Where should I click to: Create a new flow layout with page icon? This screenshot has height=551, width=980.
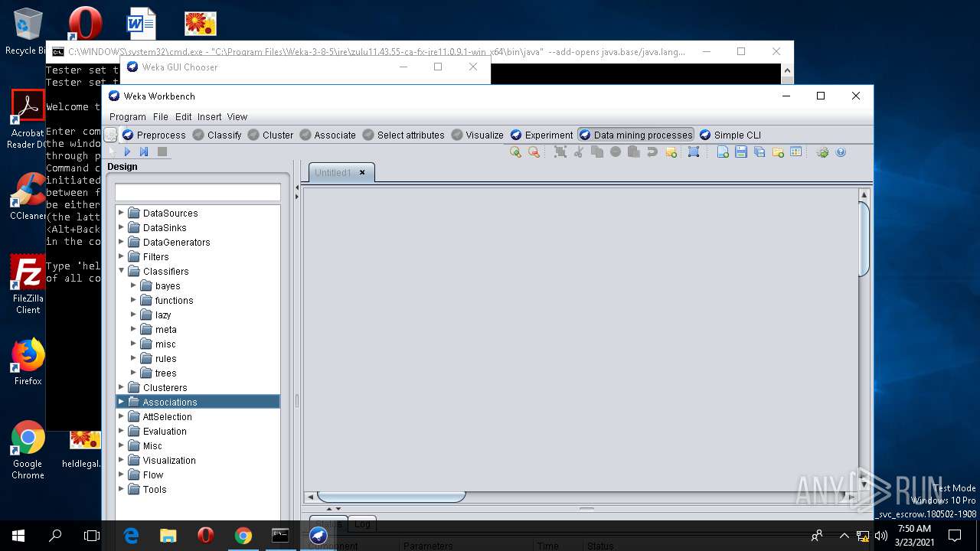(723, 152)
